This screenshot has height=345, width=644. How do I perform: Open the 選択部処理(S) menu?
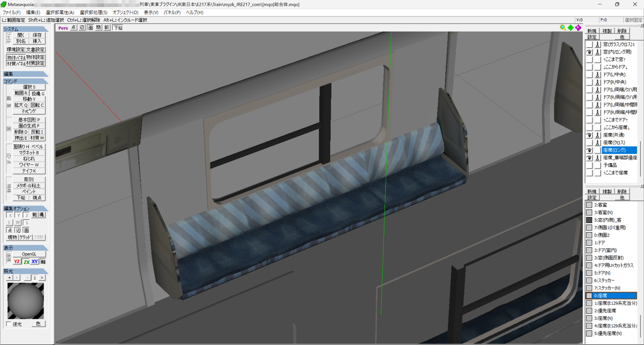pyautogui.click(x=93, y=12)
